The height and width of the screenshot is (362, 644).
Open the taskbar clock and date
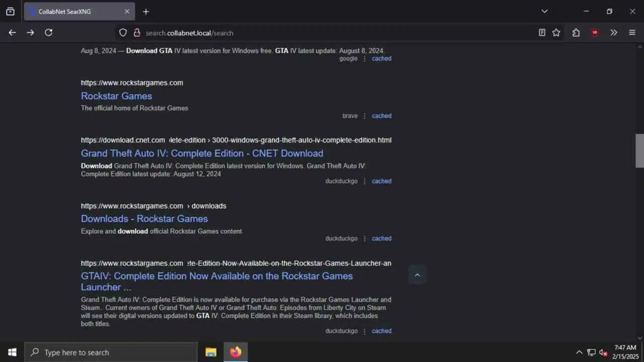click(624, 352)
